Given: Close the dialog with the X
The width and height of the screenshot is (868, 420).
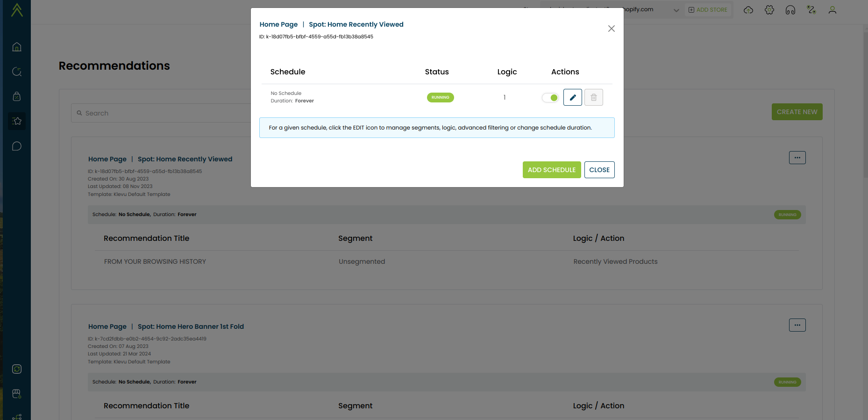Looking at the screenshot, I should pos(611,29).
